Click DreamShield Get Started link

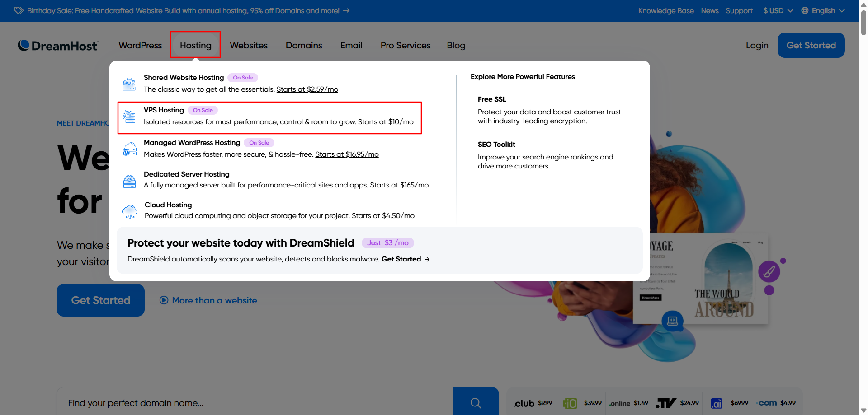[401, 259]
